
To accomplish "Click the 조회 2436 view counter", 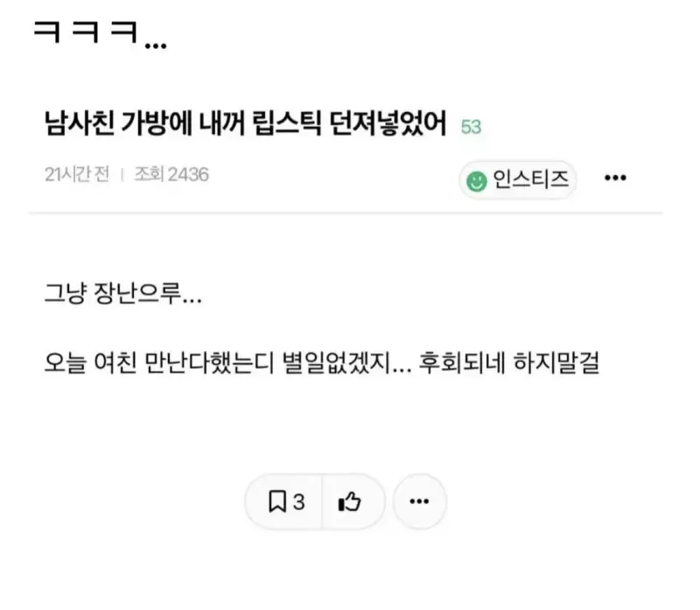I will pos(171,174).
